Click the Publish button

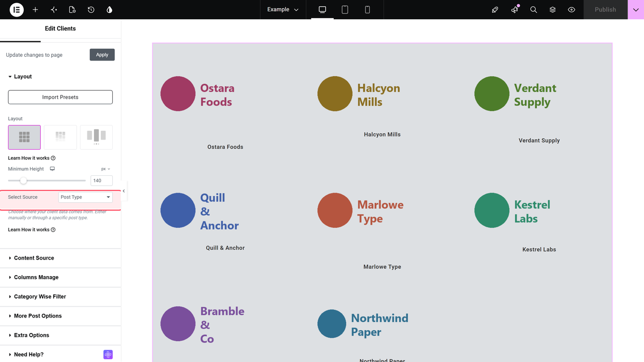pos(605,10)
